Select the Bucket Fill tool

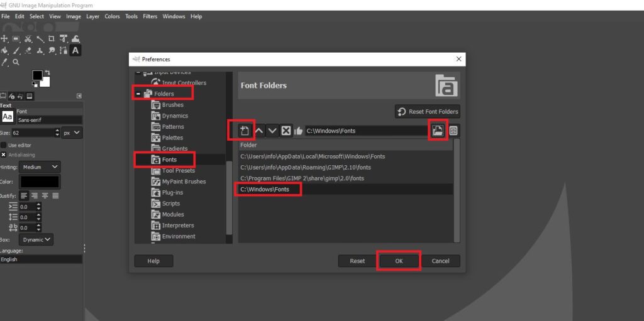tap(4, 50)
